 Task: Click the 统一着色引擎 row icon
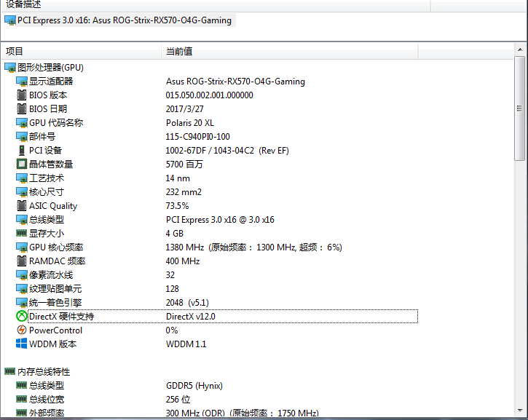tap(22, 303)
